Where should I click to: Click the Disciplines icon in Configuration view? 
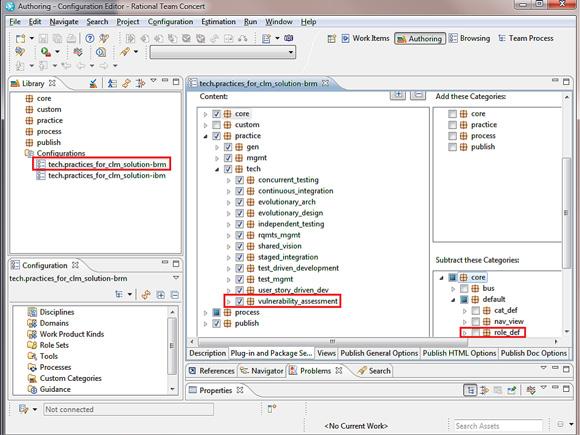click(32, 312)
